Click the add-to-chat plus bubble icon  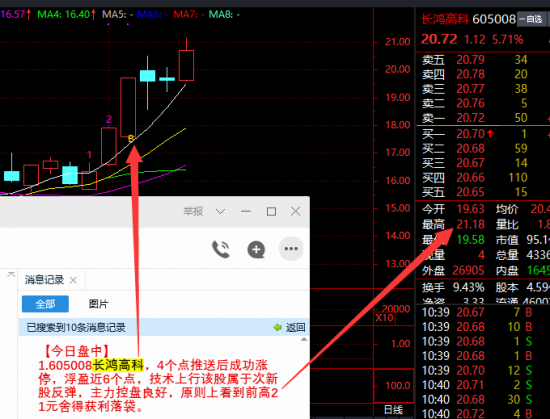coord(256,250)
